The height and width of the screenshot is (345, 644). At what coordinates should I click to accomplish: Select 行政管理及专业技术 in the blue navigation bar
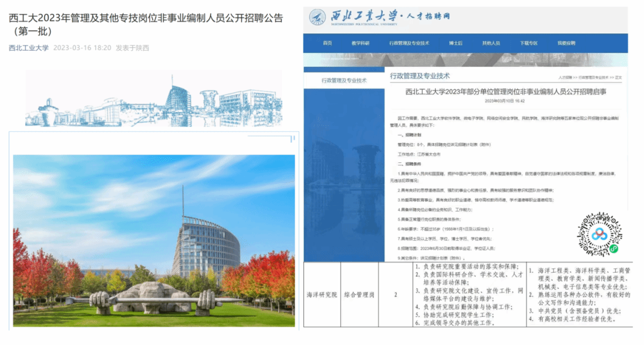coord(409,43)
